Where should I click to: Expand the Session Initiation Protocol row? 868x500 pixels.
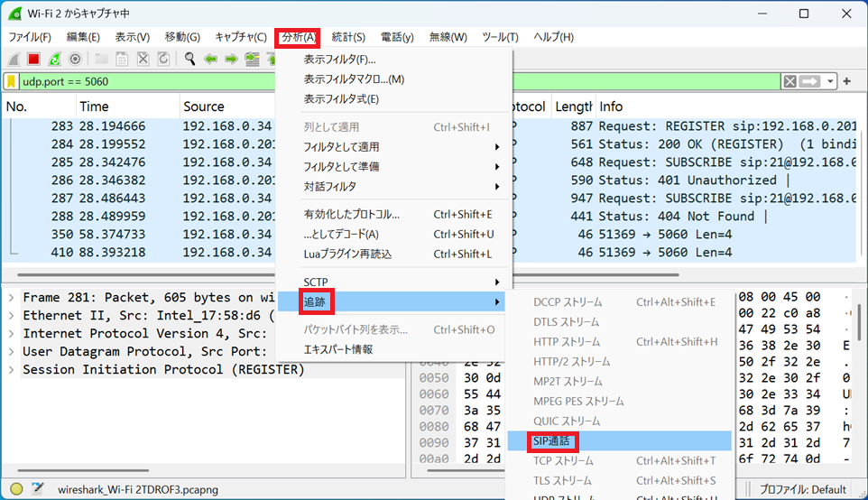coord(11,369)
